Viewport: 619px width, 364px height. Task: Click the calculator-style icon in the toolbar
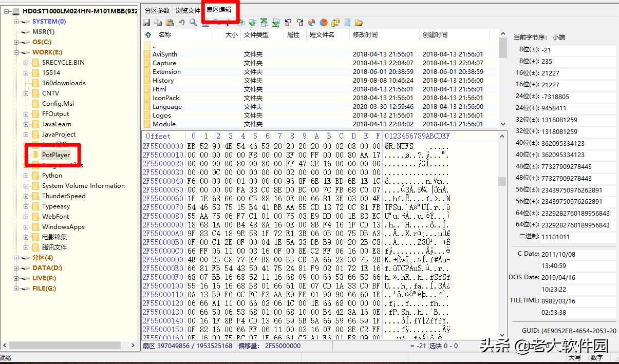coord(347,23)
